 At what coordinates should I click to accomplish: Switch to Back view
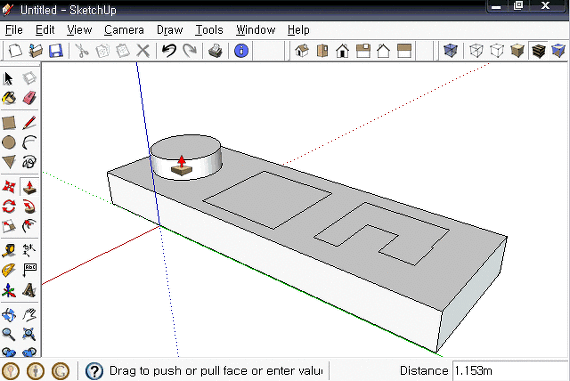click(383, 51)
